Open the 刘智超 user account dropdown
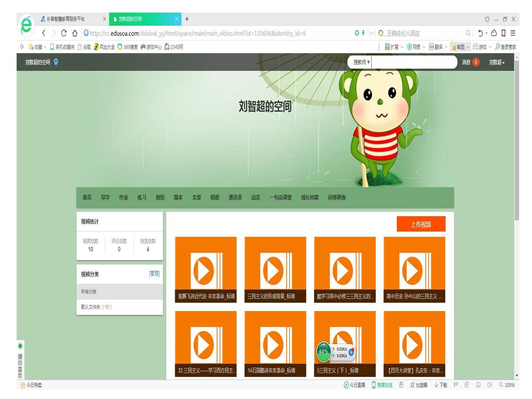 pos(497,62)
